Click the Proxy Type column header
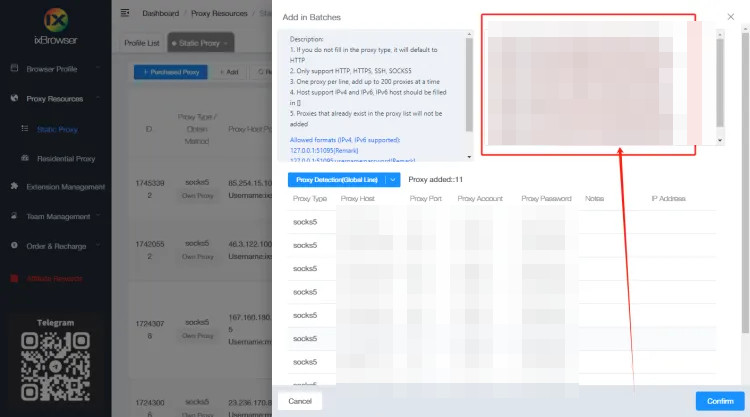Image resolution: width=750 pixels, height=417 pixels. (310, 198)
